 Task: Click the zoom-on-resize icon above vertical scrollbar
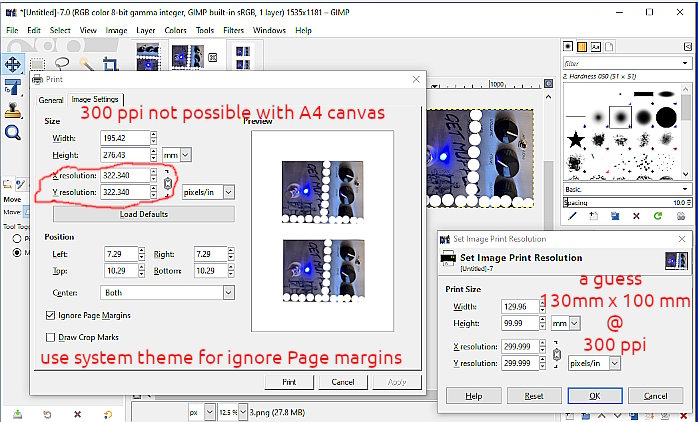pyautogui.click(x=549, y=84)
